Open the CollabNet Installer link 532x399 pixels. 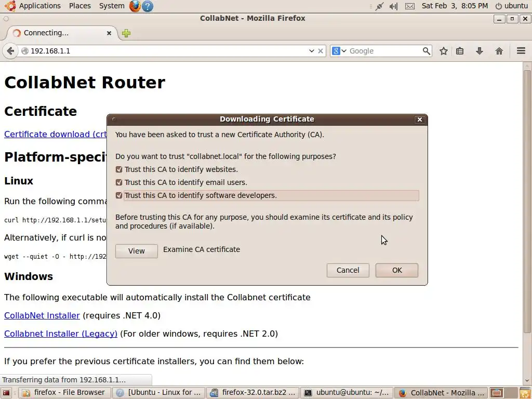pyautogui.click(x=42, y=315)
